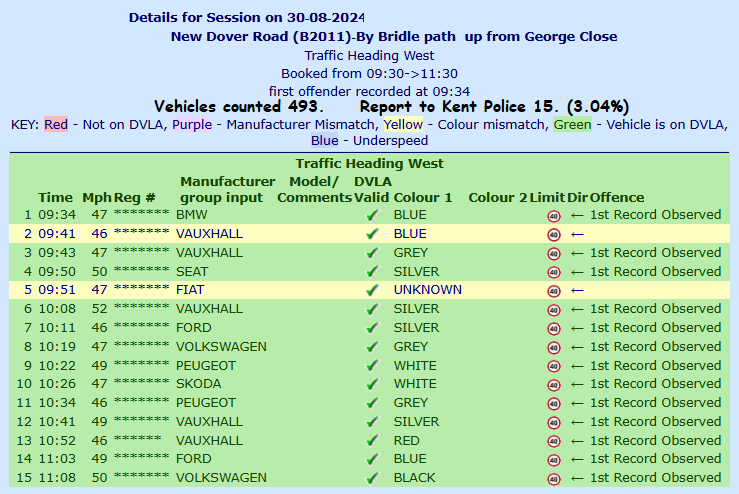Click FORD in row 7
This screenshot has width=739, height=494.
[x=194, y=328]
